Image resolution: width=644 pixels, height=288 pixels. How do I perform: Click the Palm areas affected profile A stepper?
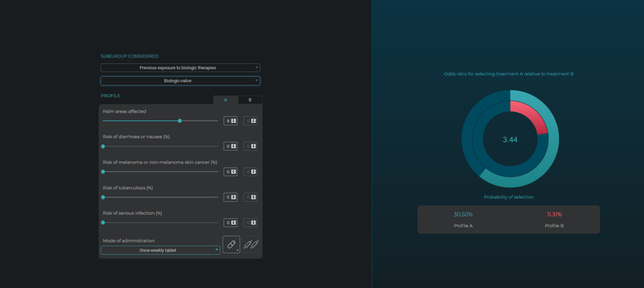[x=234, y=121]
